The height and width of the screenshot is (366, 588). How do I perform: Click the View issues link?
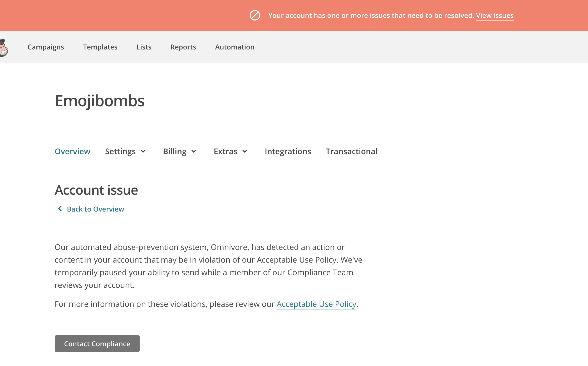click(x=495, y=16)
